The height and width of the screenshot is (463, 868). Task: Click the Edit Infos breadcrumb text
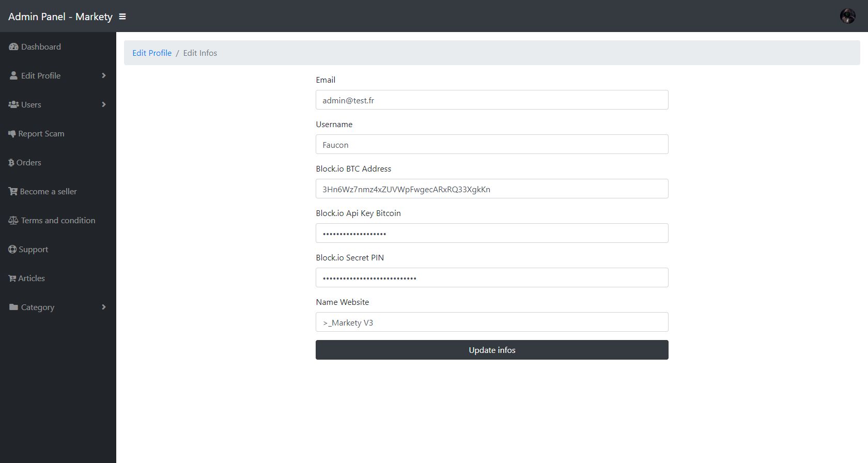click(x=200, y=53)
